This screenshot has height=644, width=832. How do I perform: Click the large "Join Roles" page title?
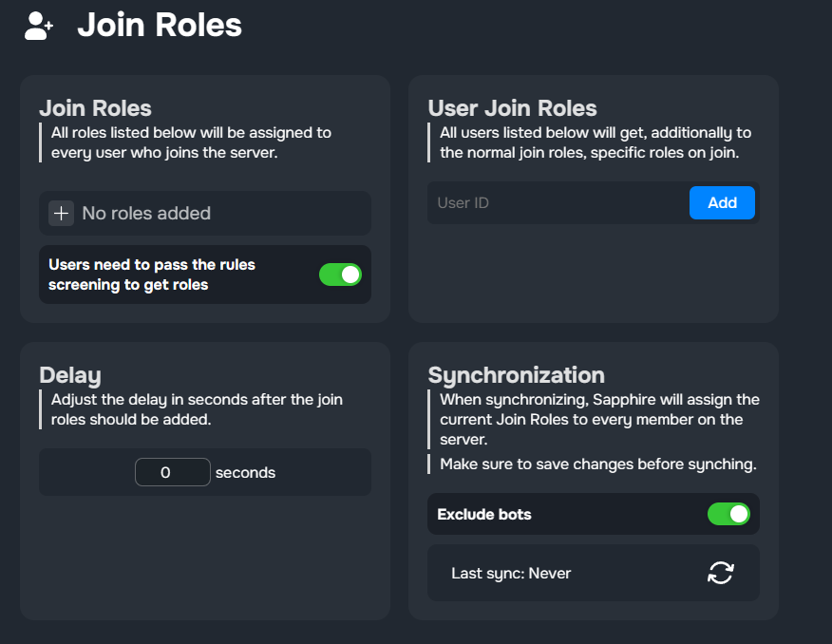[160, 26]
